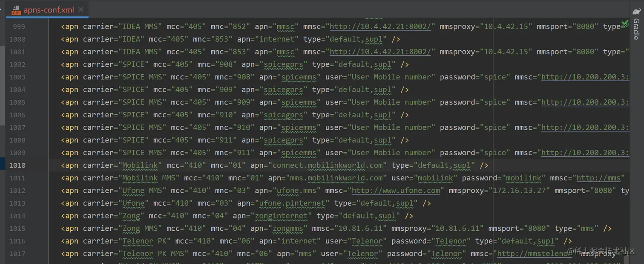Click the Gradle elephant icon

coord(636,11)
